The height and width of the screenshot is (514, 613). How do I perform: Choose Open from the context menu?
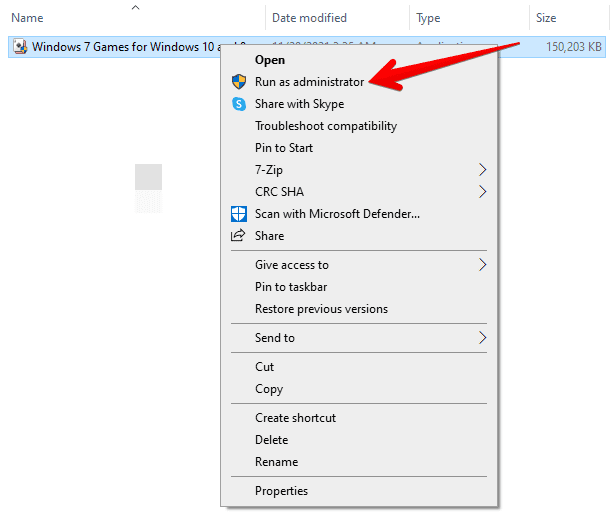tap(359, 60)
